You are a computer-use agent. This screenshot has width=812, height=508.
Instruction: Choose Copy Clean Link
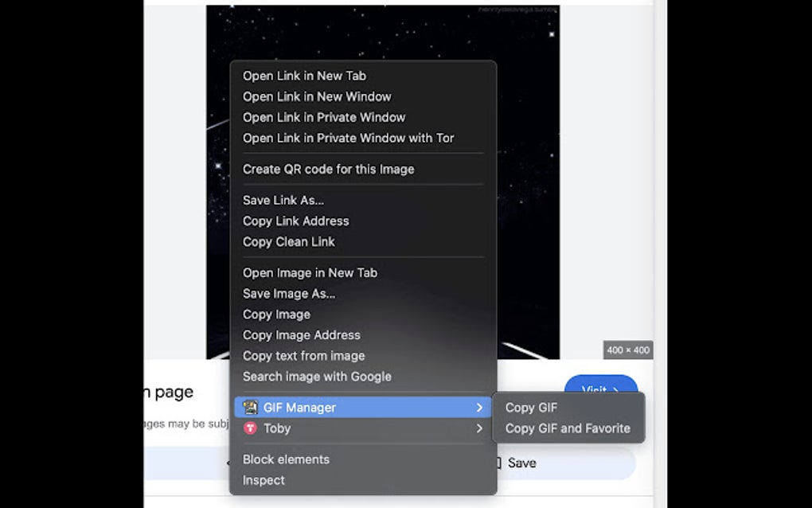click(x=288, y=241)
